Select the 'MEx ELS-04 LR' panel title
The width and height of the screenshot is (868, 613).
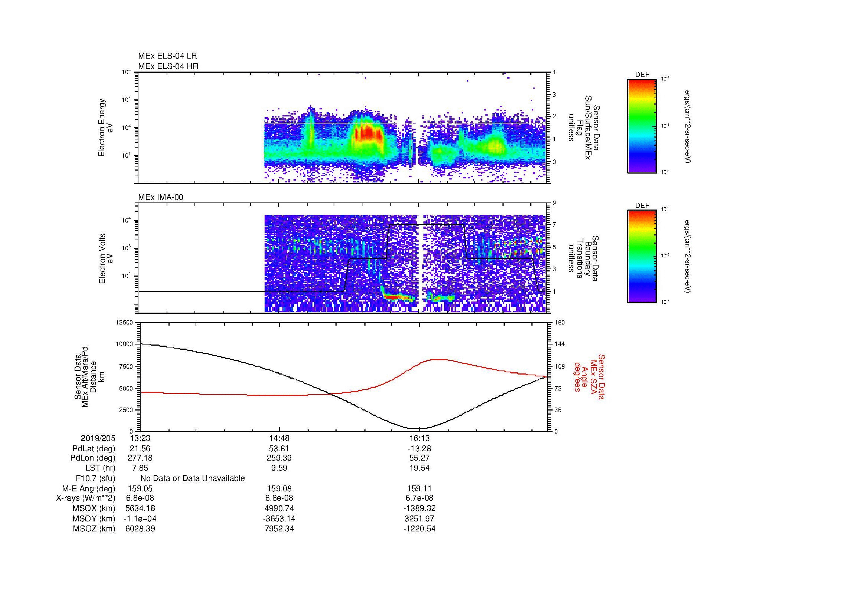pos(167,56)
